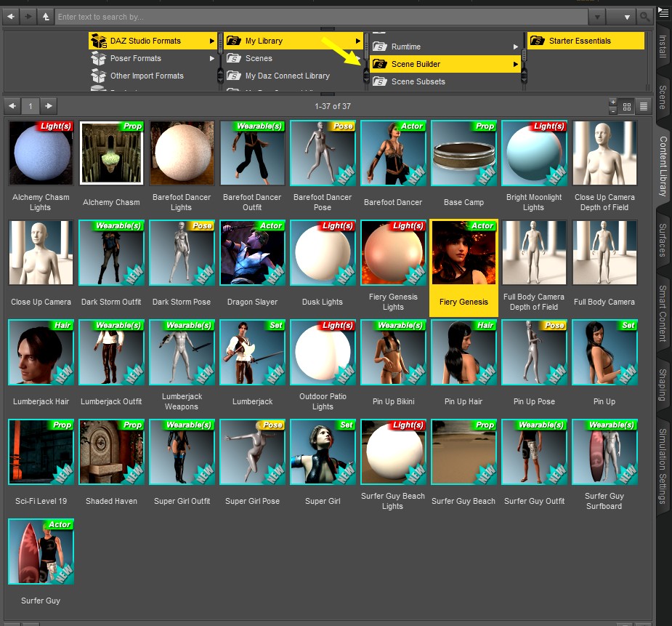Image resolution: width=672 pixels, height=626 pixels.
Task: Choose the Full Body Camera item
Action: (604, 252)
